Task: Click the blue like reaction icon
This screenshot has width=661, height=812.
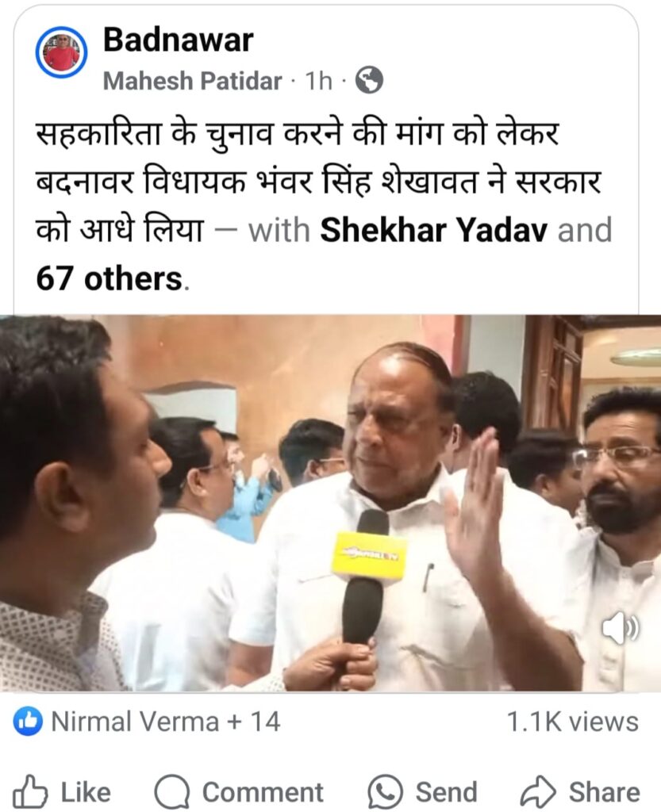Action: pos(28,721)
